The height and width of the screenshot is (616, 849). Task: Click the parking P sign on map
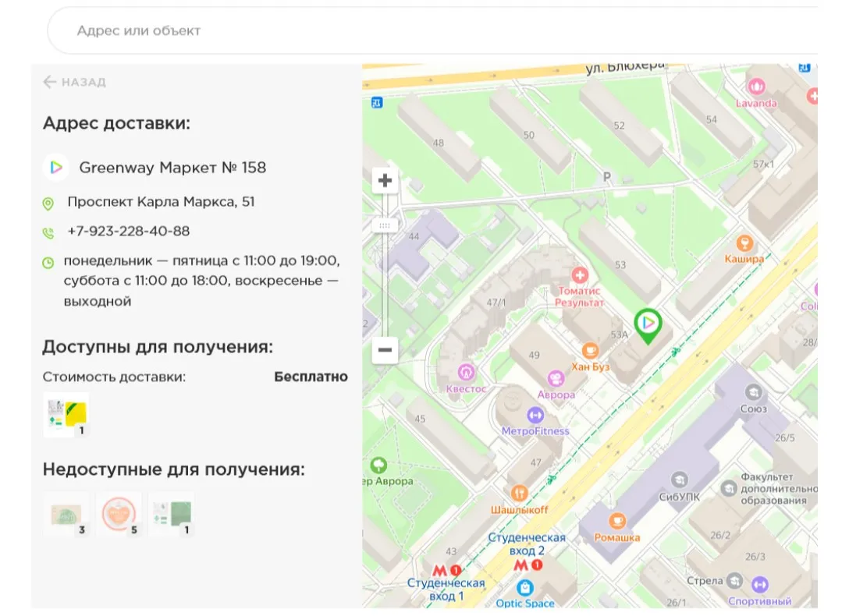click(x=607, y=177)
